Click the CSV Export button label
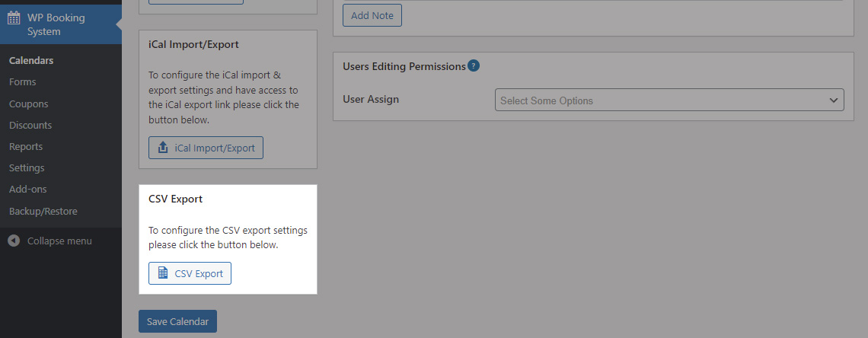Screen dimensions: 868x338 pos(199,273)
